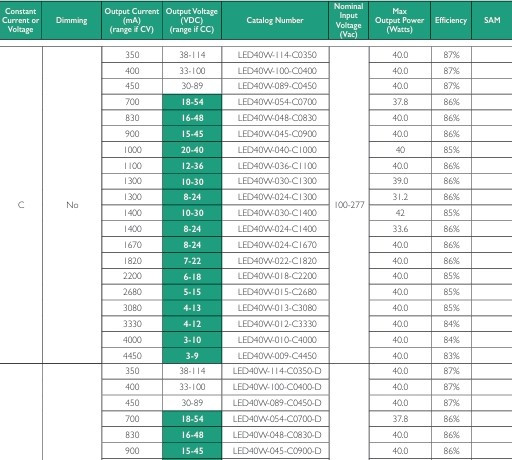512x460 pixels.
Task: Click the 100-277 nominal input voltage cell
Action: point(349,205)
